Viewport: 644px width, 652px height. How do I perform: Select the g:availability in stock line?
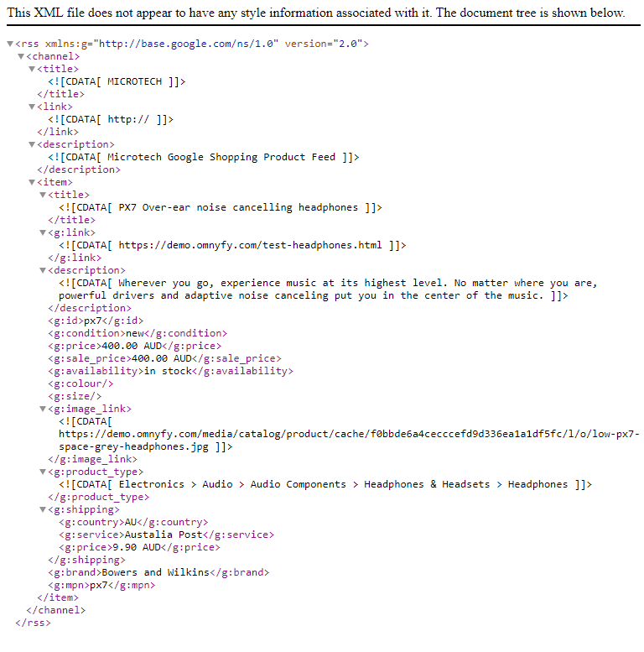[171, 371]
